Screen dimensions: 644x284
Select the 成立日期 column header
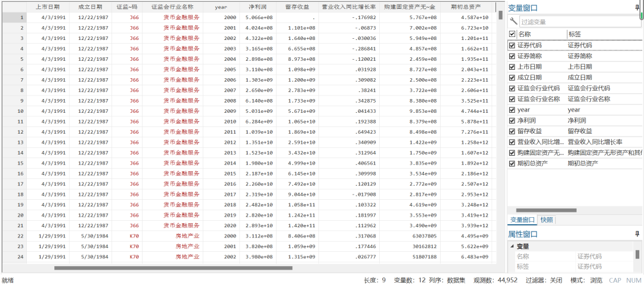click(x=91, y=7)
